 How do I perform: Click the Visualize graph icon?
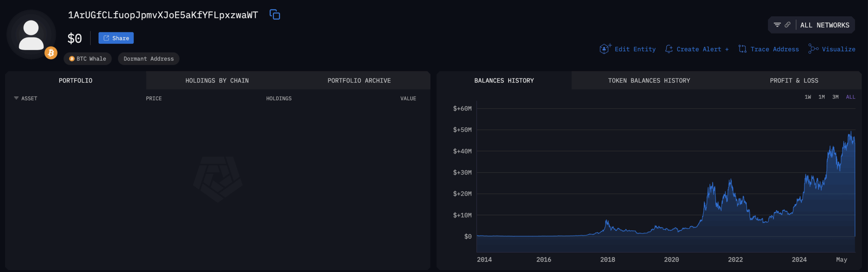click(x=813, y=49)
